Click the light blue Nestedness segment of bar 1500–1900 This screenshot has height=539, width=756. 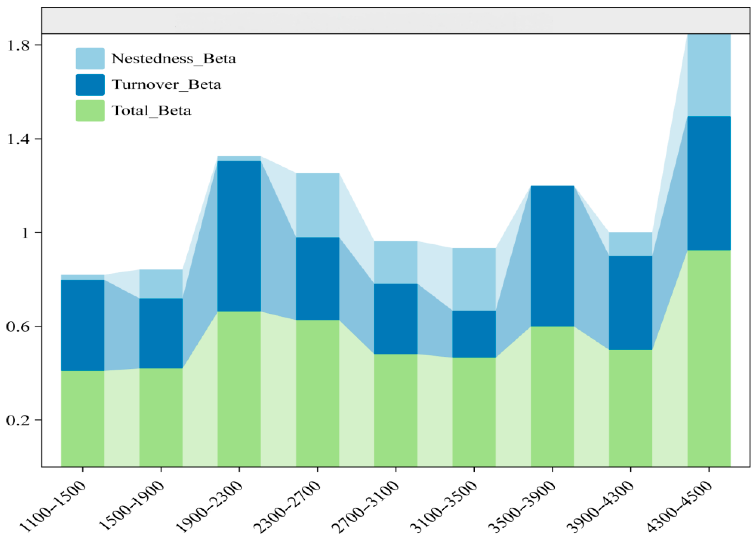(x=161, y=284)
